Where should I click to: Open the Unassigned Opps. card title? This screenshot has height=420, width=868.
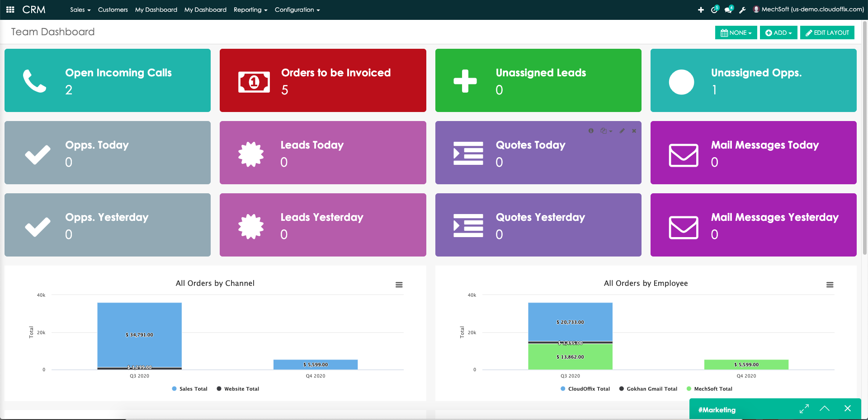click(756, 73)
